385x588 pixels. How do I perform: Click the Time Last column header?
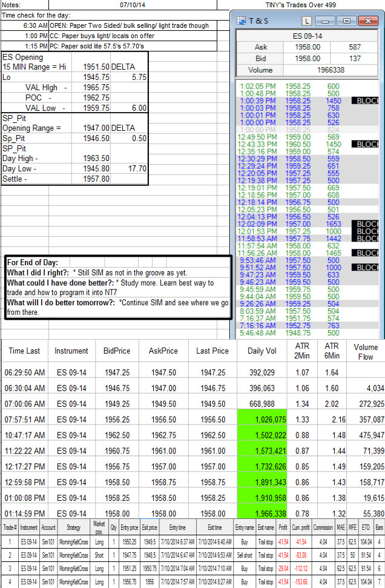click(24, 351)
